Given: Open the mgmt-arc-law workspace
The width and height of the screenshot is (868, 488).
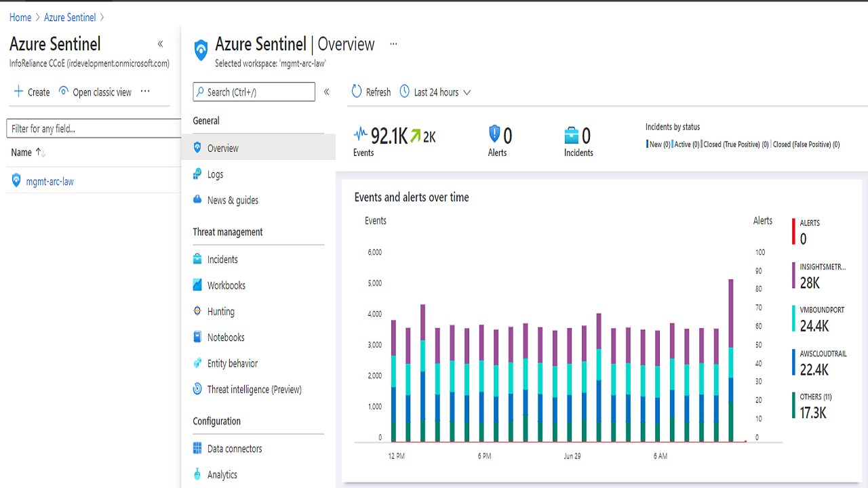Looking at the screenshot, I should 50,182.
